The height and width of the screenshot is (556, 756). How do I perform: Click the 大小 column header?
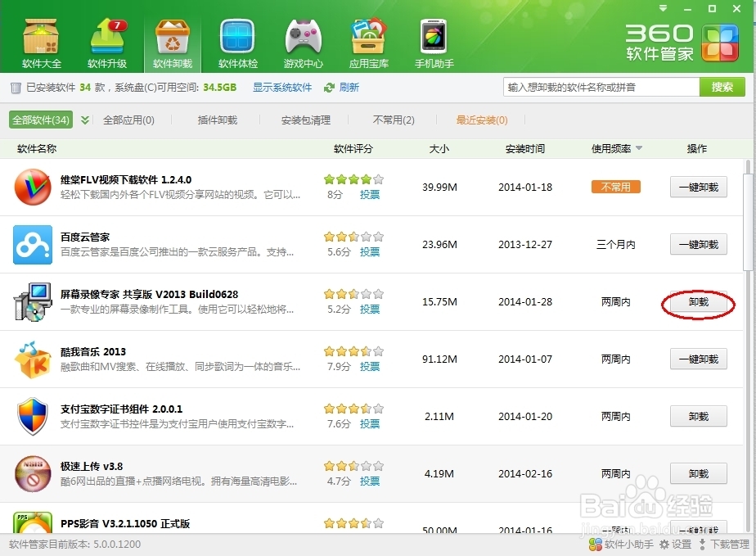pyautogui.click(x=439, y=149)
